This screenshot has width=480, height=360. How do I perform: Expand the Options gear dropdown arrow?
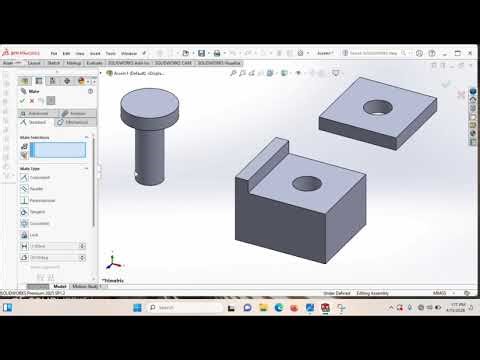click(308, 53)
